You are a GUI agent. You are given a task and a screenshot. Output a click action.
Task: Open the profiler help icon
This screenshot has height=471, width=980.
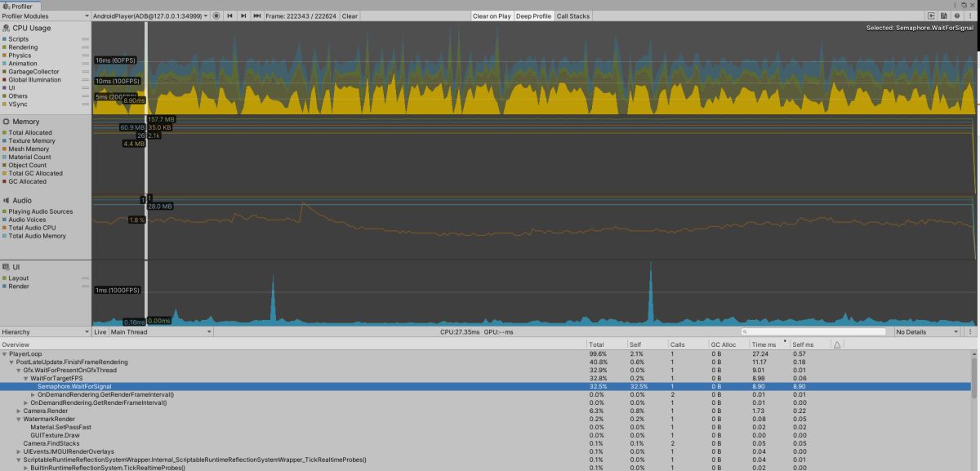(x=957, y=16)
